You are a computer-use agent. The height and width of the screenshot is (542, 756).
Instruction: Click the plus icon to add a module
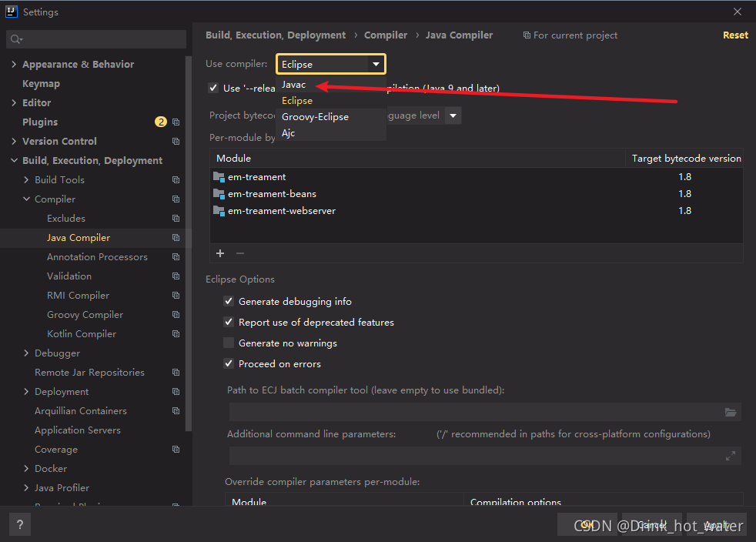[x=220, y=253]
